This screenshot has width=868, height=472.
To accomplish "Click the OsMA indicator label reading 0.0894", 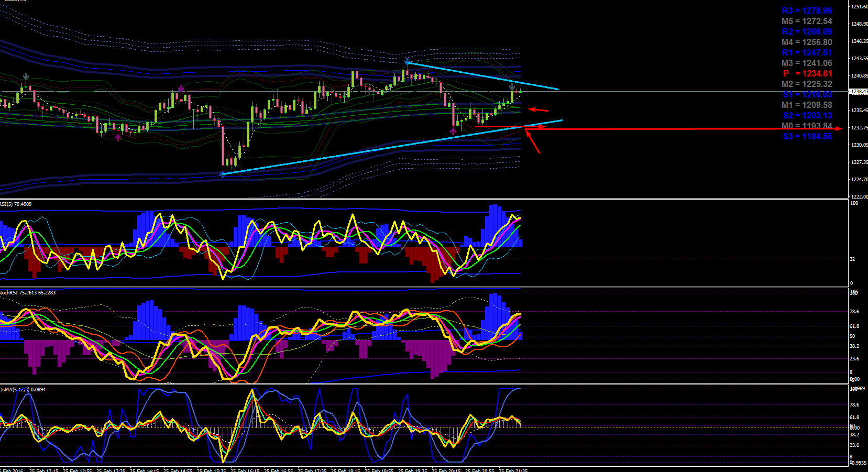I will pos(23,389).
